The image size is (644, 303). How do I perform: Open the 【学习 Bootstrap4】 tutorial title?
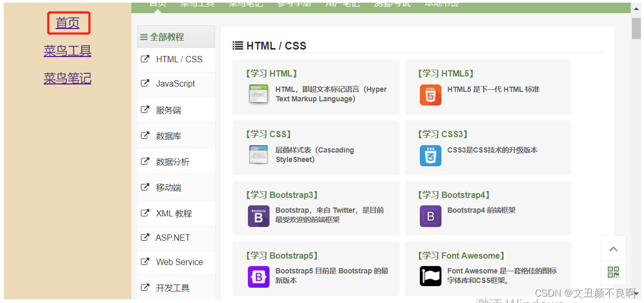tap(453, 195)
